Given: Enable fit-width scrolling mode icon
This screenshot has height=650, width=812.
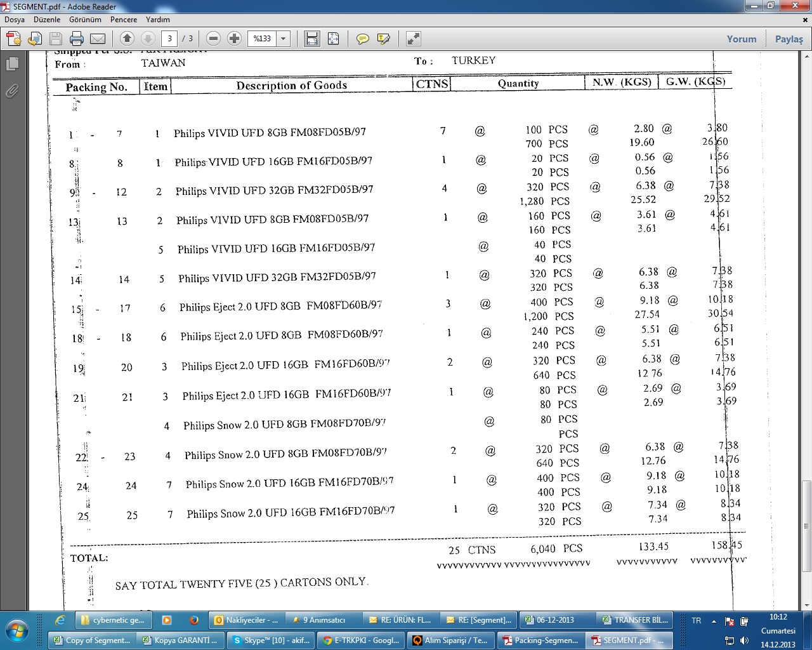Looking at the screenshot, I should click(312, 39).
